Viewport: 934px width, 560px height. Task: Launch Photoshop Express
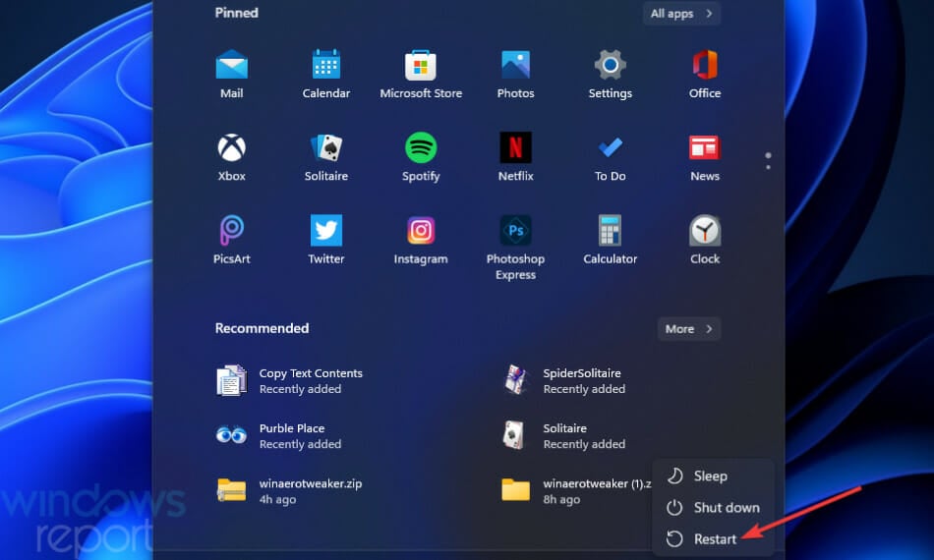pos(515,247)
